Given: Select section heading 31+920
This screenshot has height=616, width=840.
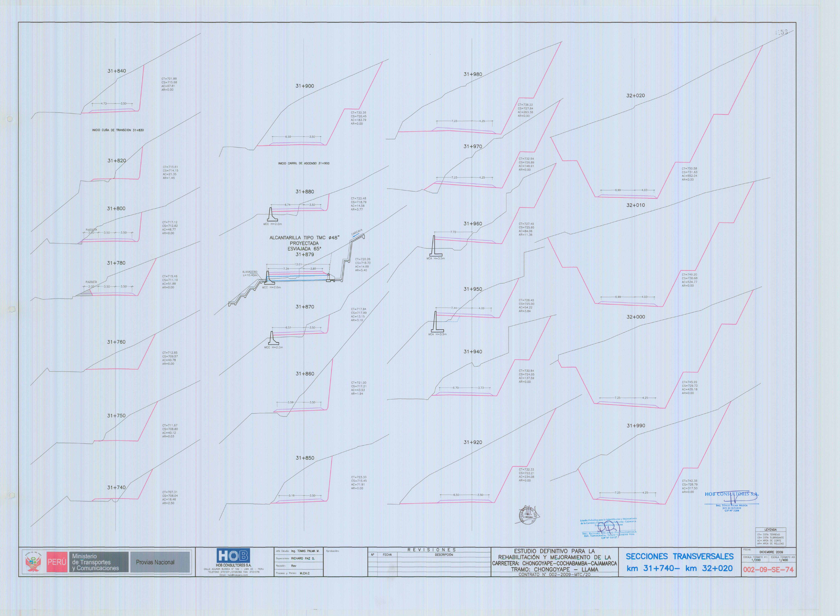Looking at the screenshot, I should pyautogui.click(x=473, y=442).
